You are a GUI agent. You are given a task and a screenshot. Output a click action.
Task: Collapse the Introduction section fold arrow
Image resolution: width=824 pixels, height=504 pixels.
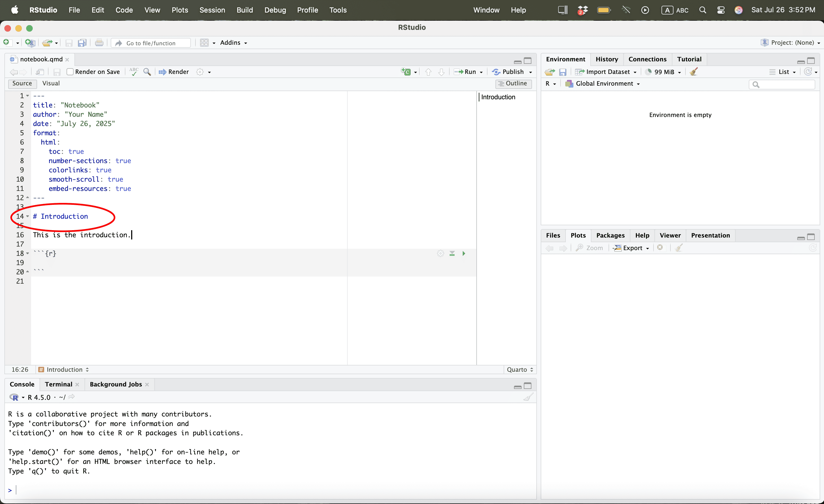(28, 216)
